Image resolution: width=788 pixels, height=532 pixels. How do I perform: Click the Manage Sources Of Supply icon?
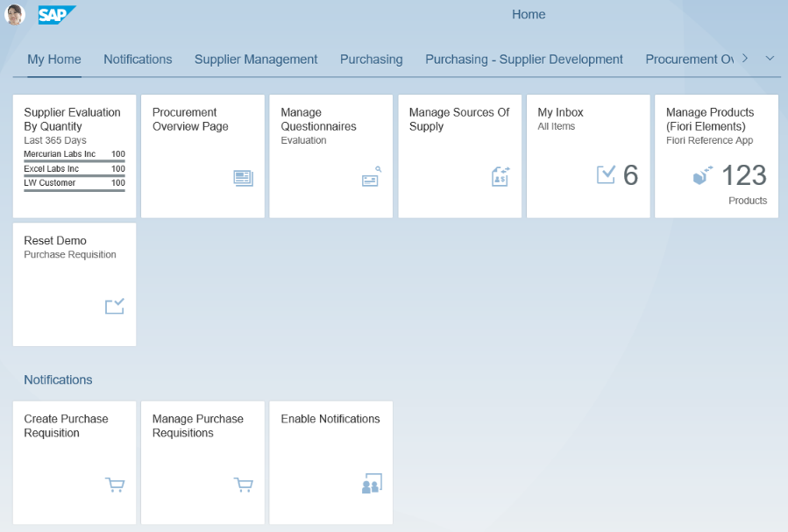point(500,176)
